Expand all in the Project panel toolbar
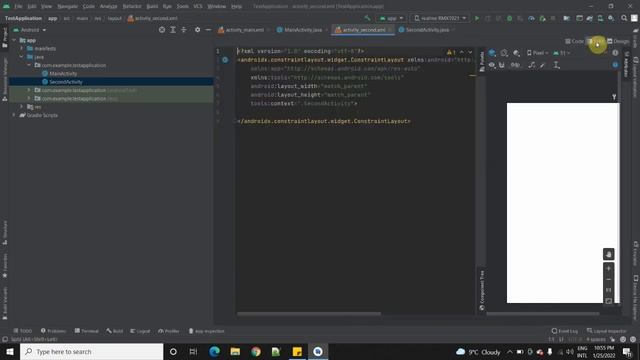This screenshot has height=360, width=640. point(173,30)
